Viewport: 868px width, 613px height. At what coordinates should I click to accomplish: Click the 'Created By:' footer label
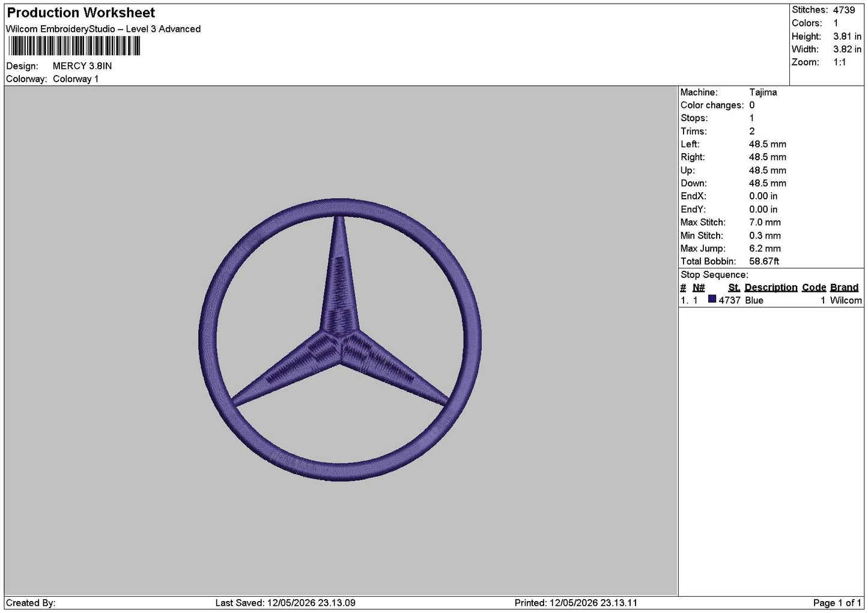[31, 603]
